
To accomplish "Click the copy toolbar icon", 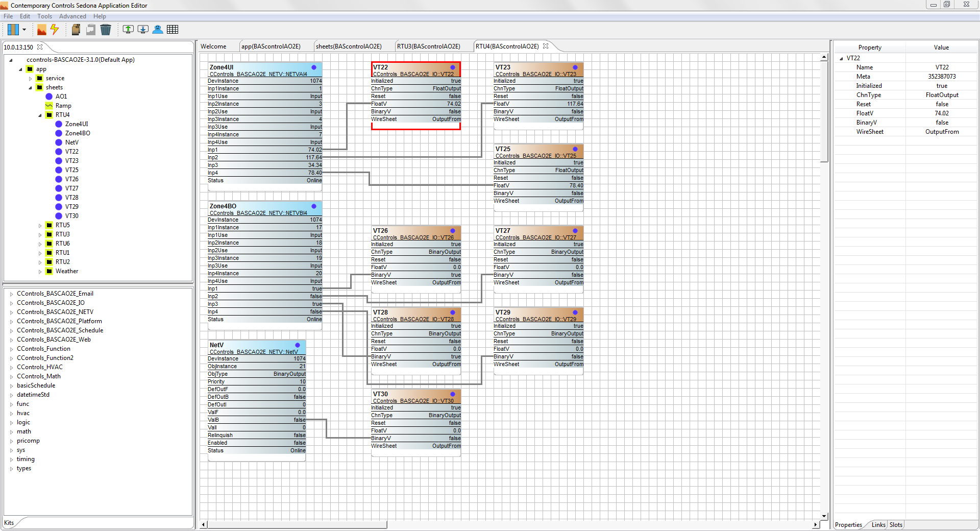I will coord(75,29).
